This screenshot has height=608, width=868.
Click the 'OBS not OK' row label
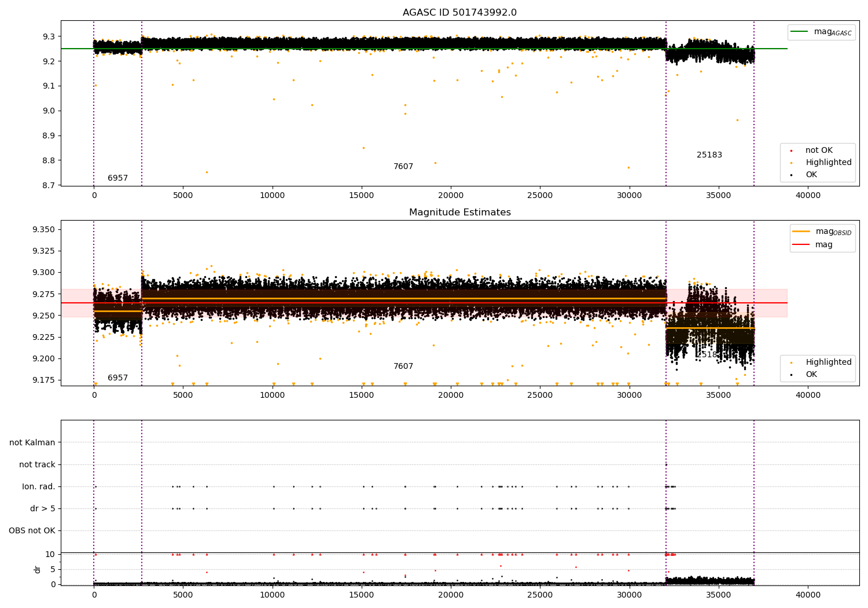[32, 531]
